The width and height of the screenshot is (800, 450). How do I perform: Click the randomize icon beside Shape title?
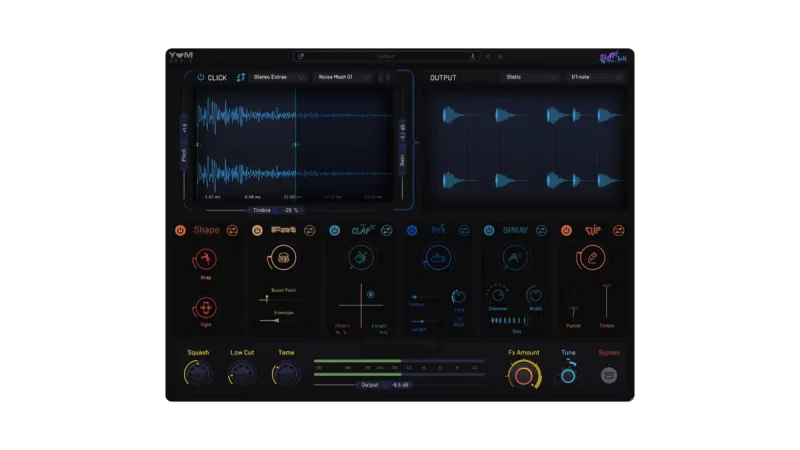(x=233, y=230)
